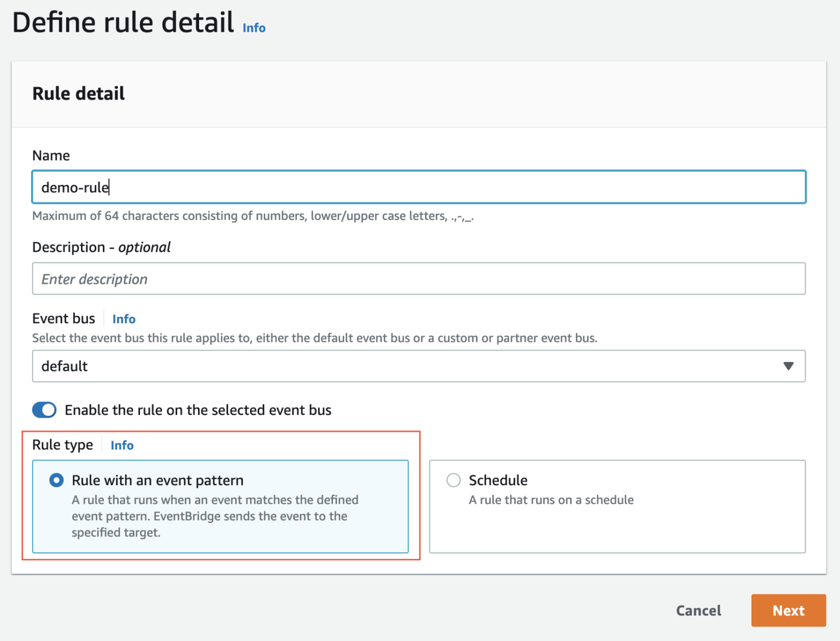Click the Rule type section label
Image resolution: width=840 pixels, height=641 pixels.
pos(62,445)
